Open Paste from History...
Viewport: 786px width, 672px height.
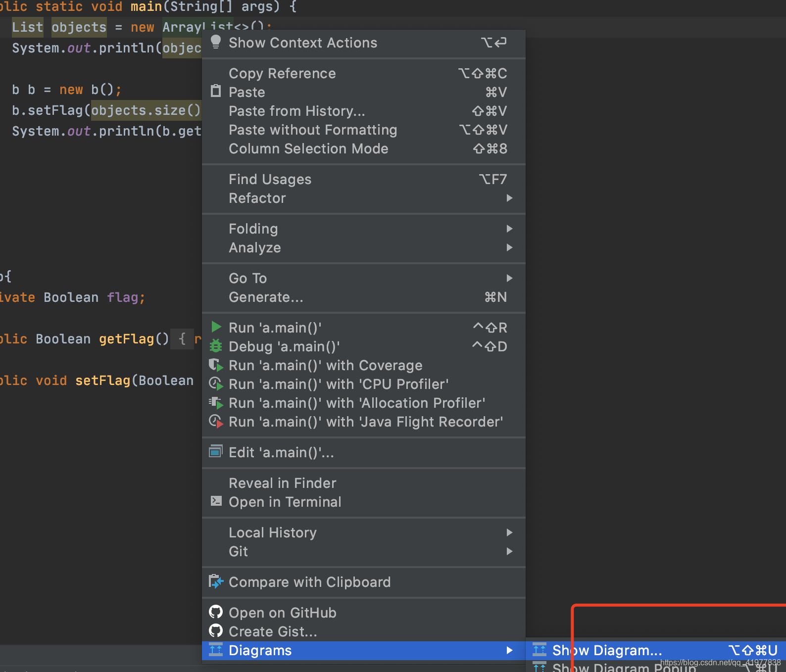(x=364, y=111)
